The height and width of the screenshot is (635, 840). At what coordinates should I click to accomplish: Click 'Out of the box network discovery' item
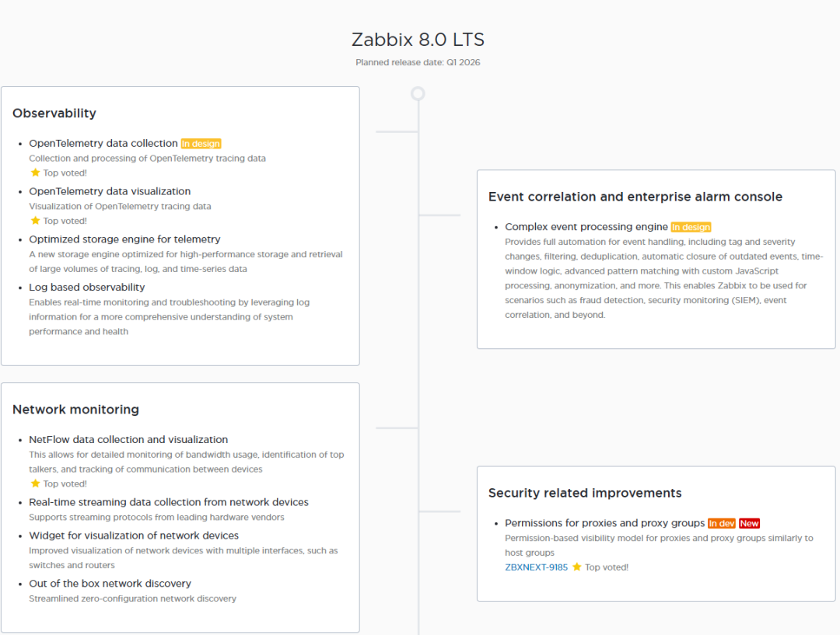pos(110,584)
